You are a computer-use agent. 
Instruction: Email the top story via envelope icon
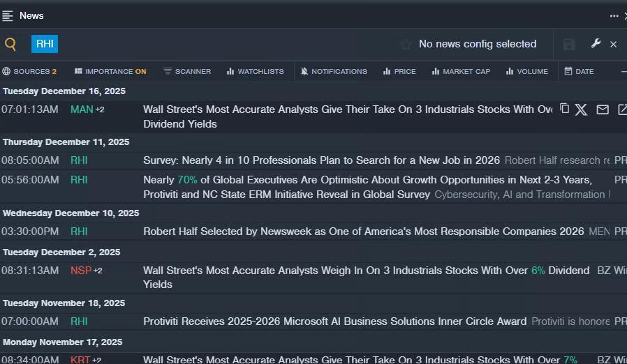click(x=603, y=109)
